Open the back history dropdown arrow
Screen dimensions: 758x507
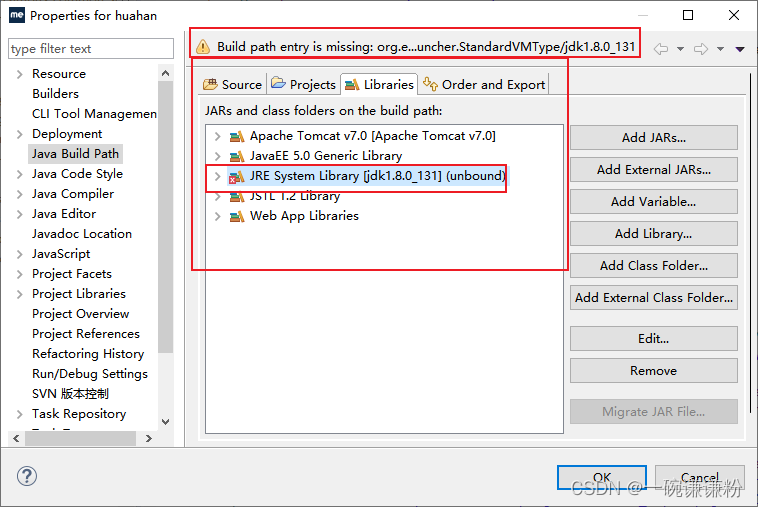click(x=680, y=49)
